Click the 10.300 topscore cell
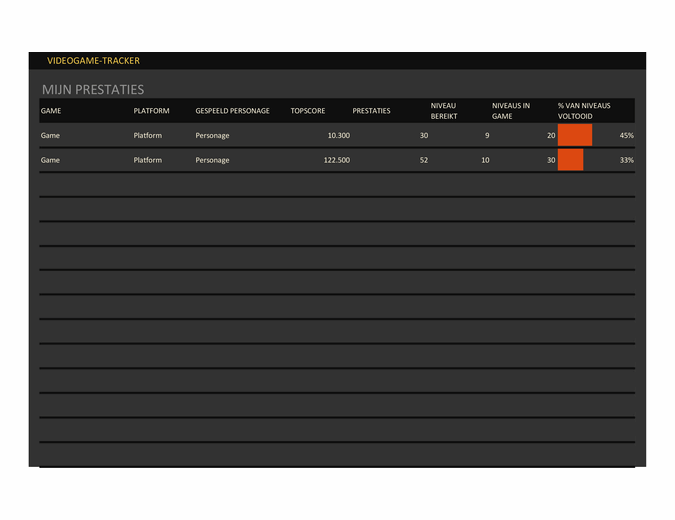Screen dimensions: 675x520 (x=338, y=135)
